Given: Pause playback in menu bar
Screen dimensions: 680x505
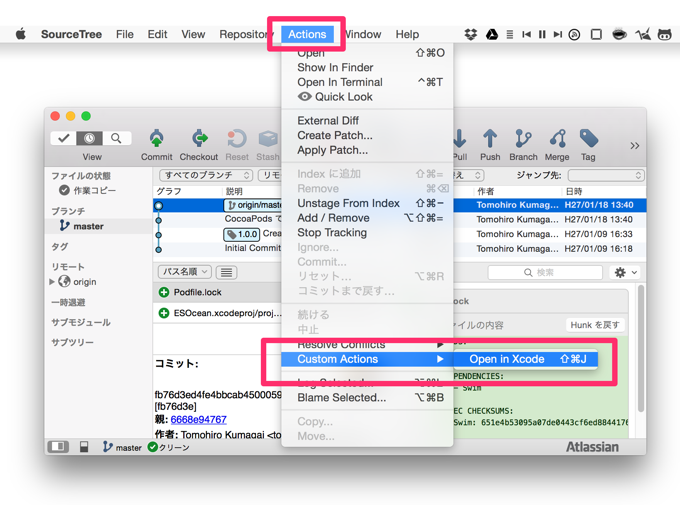Looking at the screenshot, I should click(542, 34).
